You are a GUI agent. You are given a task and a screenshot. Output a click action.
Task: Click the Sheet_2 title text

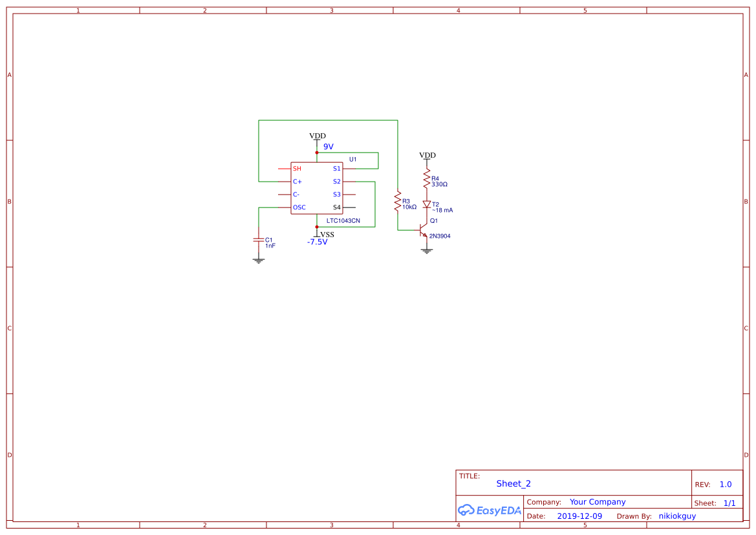click(x=513, y=483)
